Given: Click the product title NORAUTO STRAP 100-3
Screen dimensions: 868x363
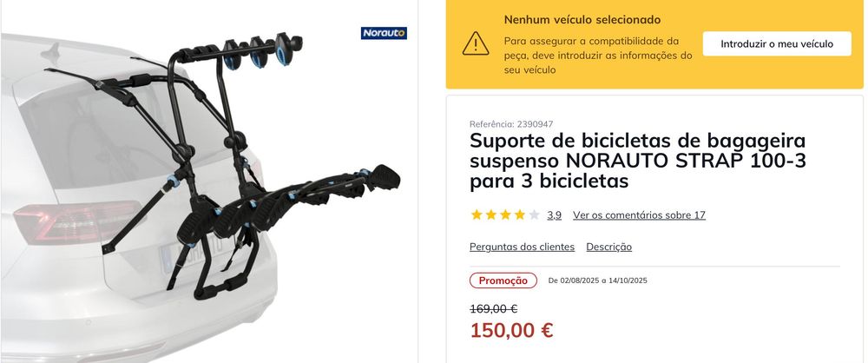Looking at the screenshot, I should (x=638, y=161).
